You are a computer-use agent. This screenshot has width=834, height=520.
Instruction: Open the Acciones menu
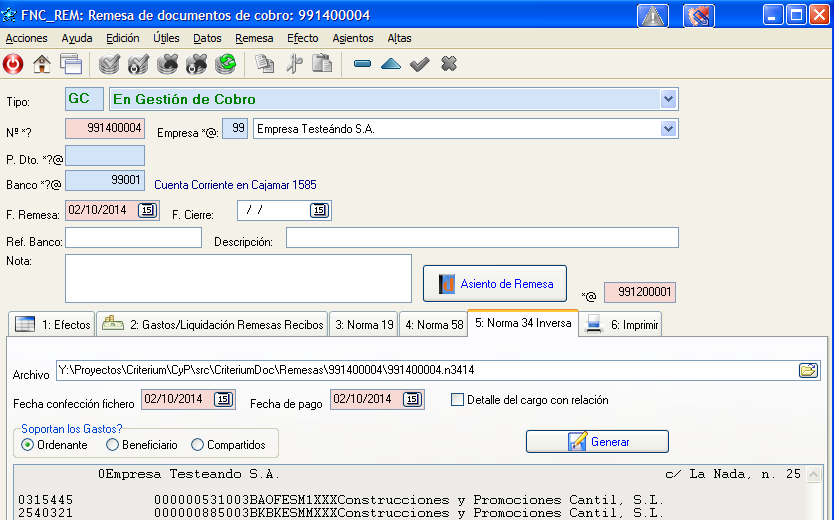(x=26, y=38)
